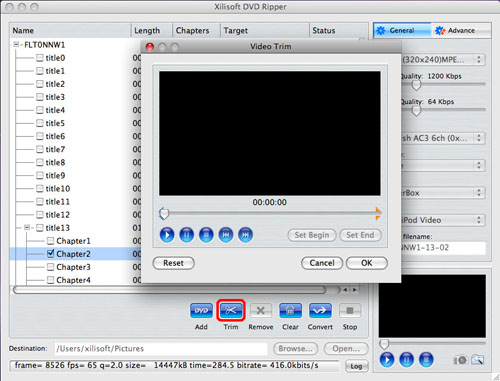The image size is (500, 381).
Task: Switch to the General tab
Action: 402,30
